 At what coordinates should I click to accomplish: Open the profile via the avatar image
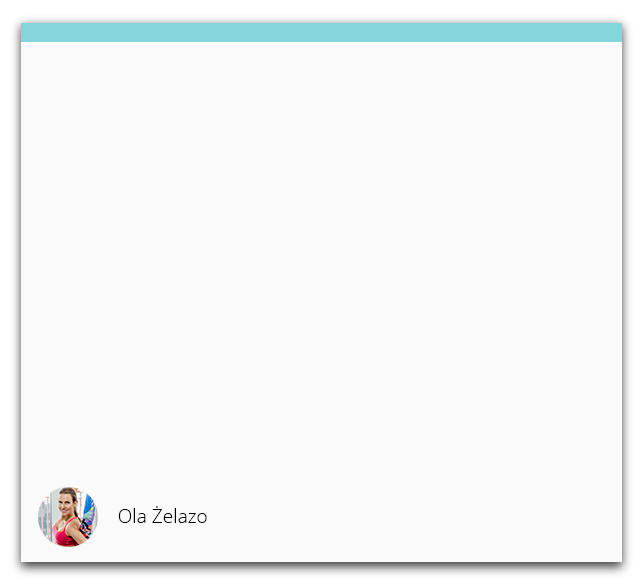point(68,517)
